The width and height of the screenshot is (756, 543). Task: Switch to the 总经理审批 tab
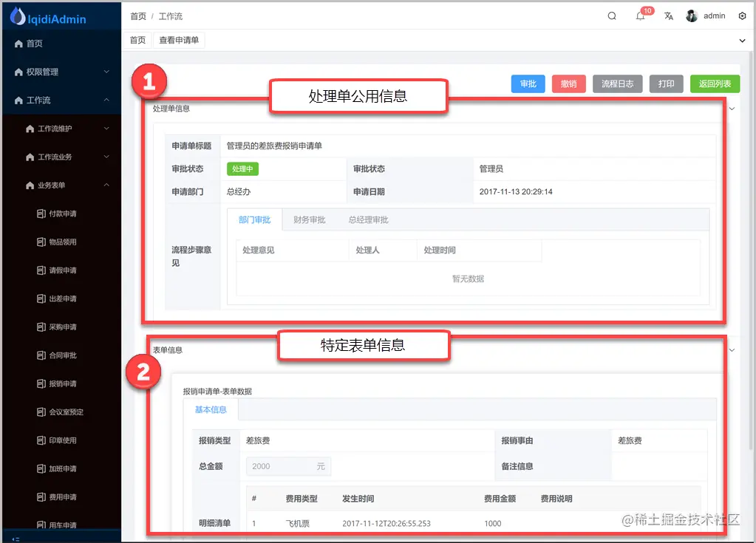[x=368, y=219]
